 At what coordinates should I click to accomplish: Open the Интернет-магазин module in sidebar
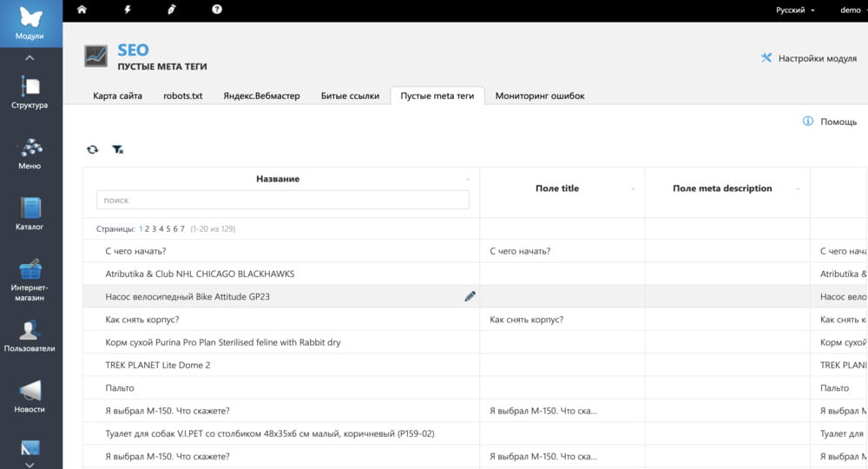pyautogui.click(x=30, y=280)
